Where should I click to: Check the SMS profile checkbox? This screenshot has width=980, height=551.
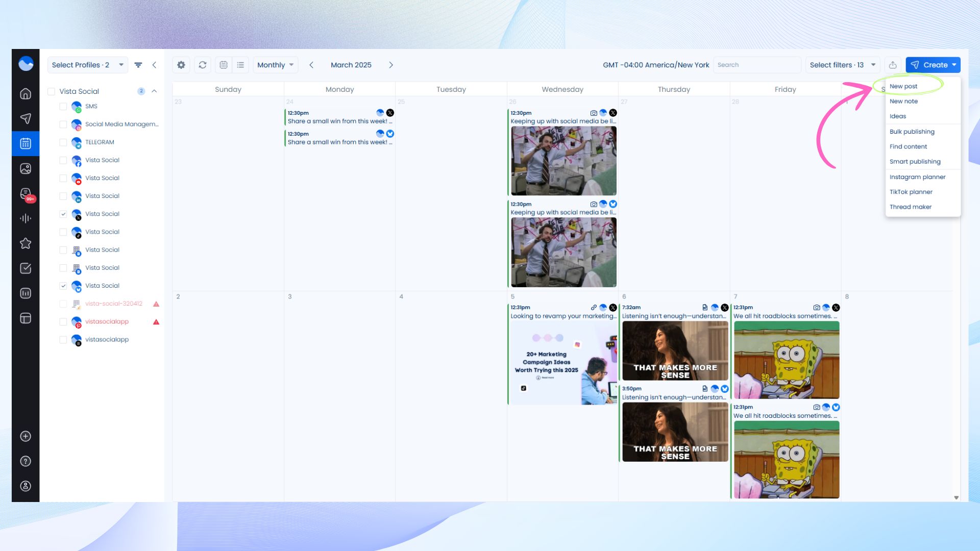point(63,106)
